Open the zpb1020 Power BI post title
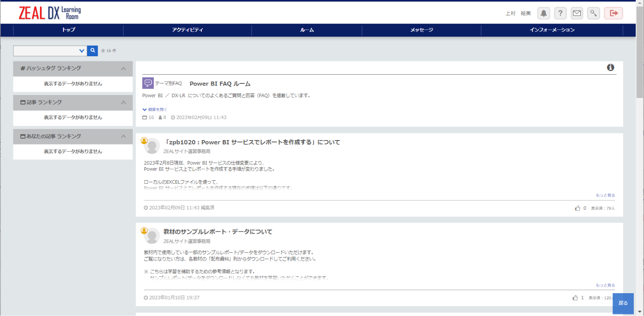 pos(252,142)
